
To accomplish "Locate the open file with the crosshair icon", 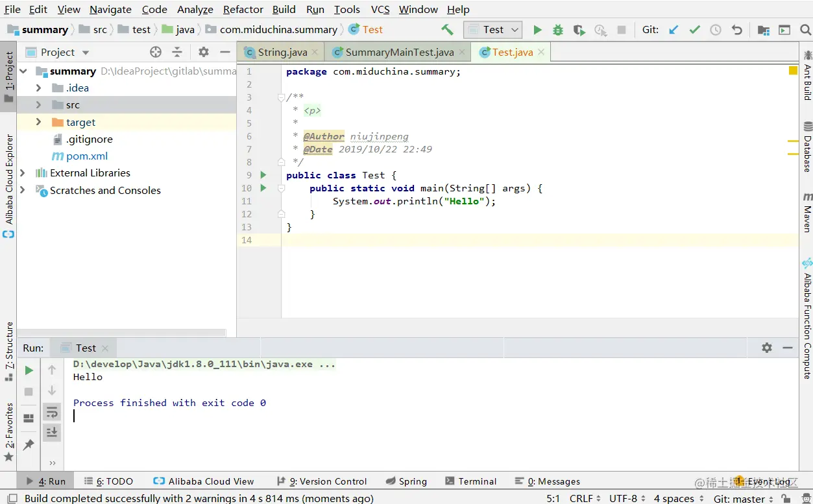I will [x=156, y=52].
